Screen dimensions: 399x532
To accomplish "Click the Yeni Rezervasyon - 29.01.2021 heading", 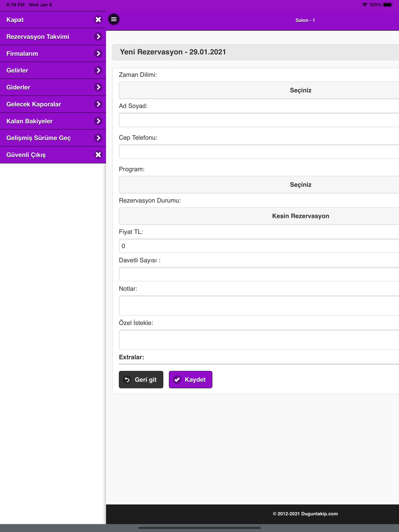I will 173,52.
